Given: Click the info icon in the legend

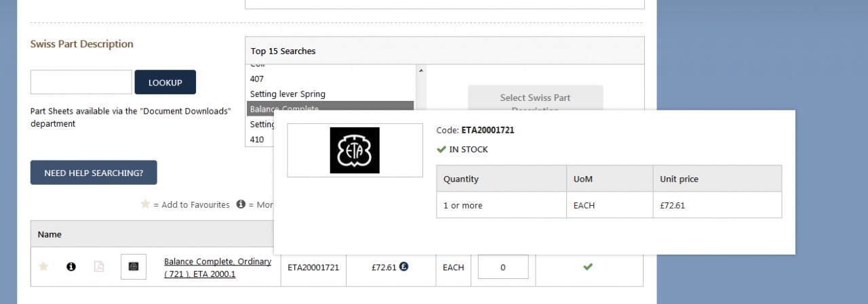Looking at the screenshot, I should click(x=241, y=204).
